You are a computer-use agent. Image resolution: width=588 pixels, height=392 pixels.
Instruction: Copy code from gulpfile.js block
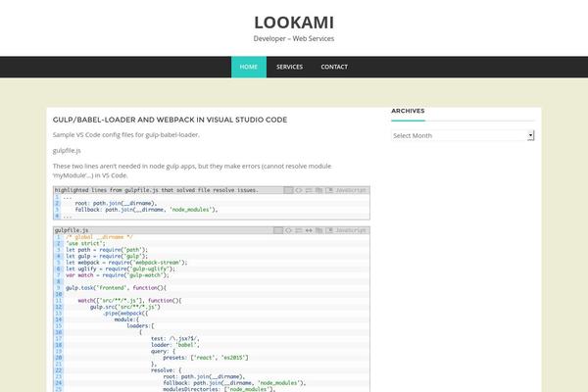pyautogui.click(x=319, y=230)
